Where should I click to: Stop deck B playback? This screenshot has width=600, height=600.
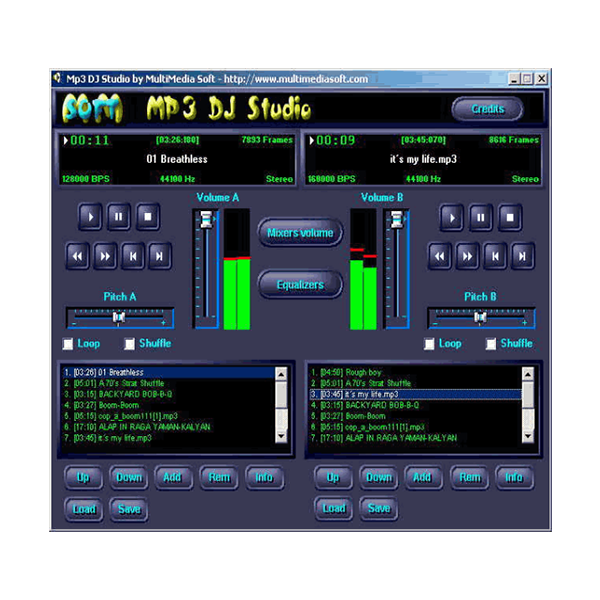pos(510,216)
